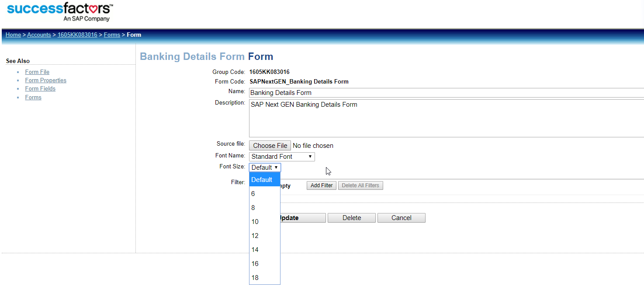Click the SuccessFactors logo

pyautogui.click(x=60, y=12)
